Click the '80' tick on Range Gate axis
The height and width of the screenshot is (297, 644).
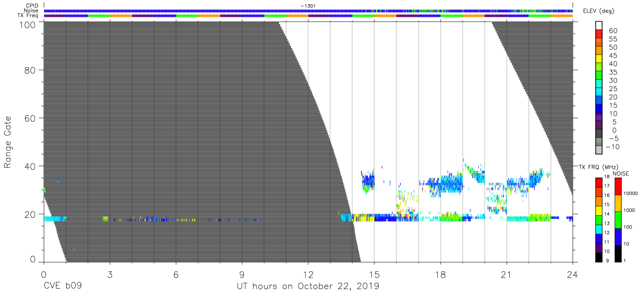click(29, 70)
